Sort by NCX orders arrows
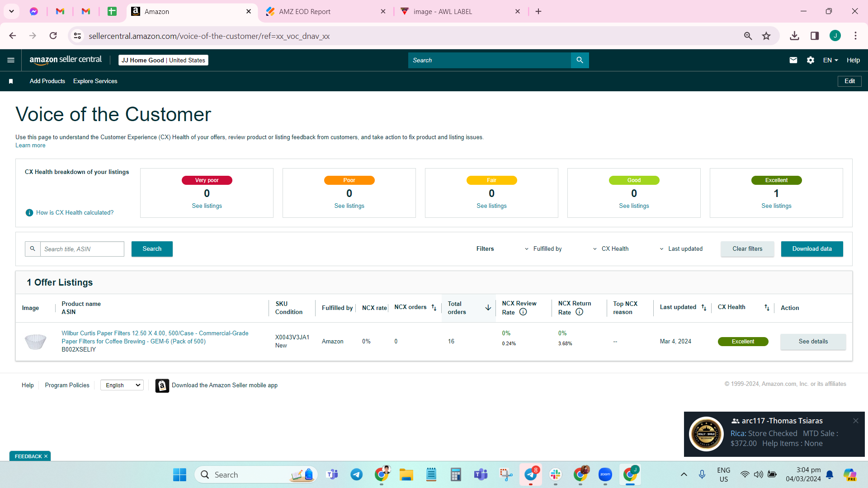The height and width of the screenshot is (488, 868). pos(434,307)
